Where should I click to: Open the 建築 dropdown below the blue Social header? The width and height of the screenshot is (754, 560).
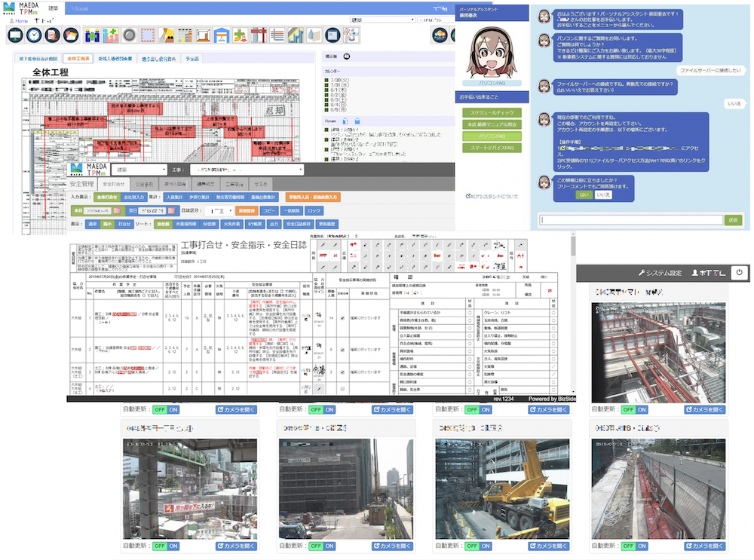tap(382, 20)
